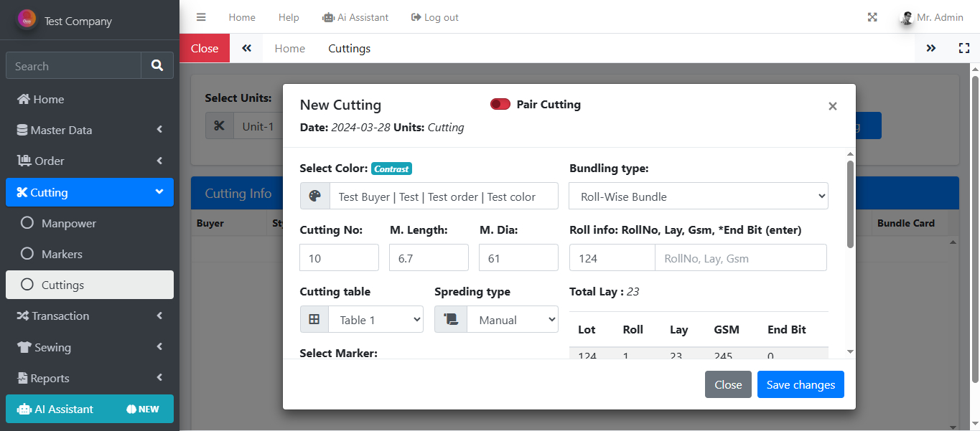Click Log out in top navigation
This screenshot has height=431, width=980.
click(x=435, y=17)
